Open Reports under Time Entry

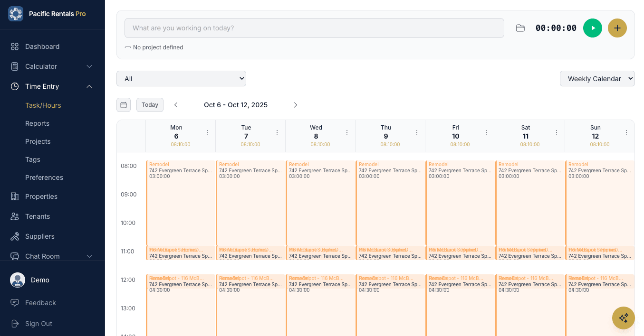coord(37,123)
